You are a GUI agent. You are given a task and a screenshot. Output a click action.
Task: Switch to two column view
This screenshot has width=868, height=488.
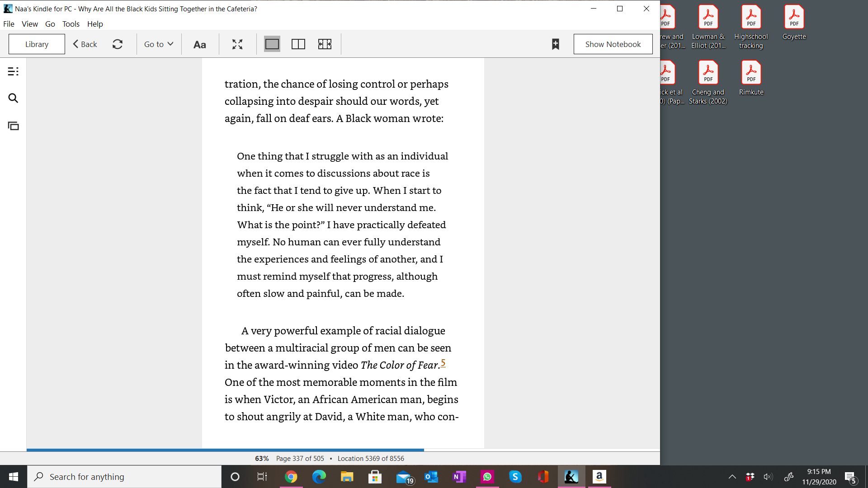click(298, 44)
